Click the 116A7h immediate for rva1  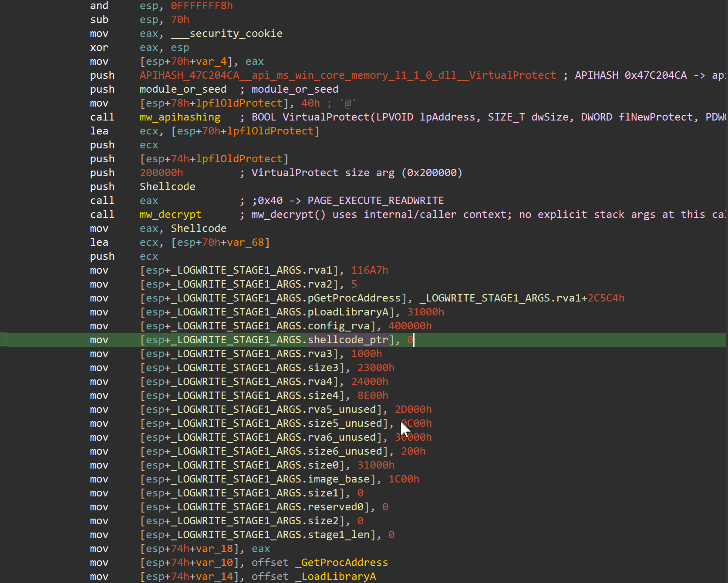(x=369, y=270)
